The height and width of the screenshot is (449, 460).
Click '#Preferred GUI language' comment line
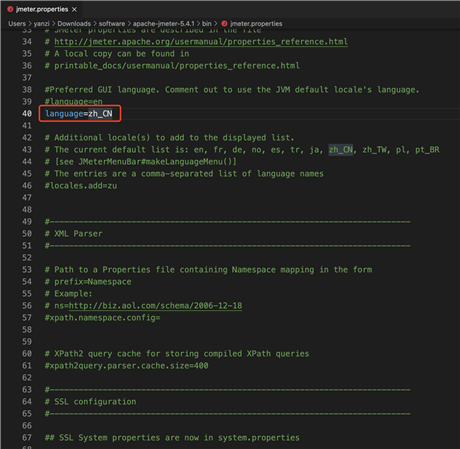(232, 90)
